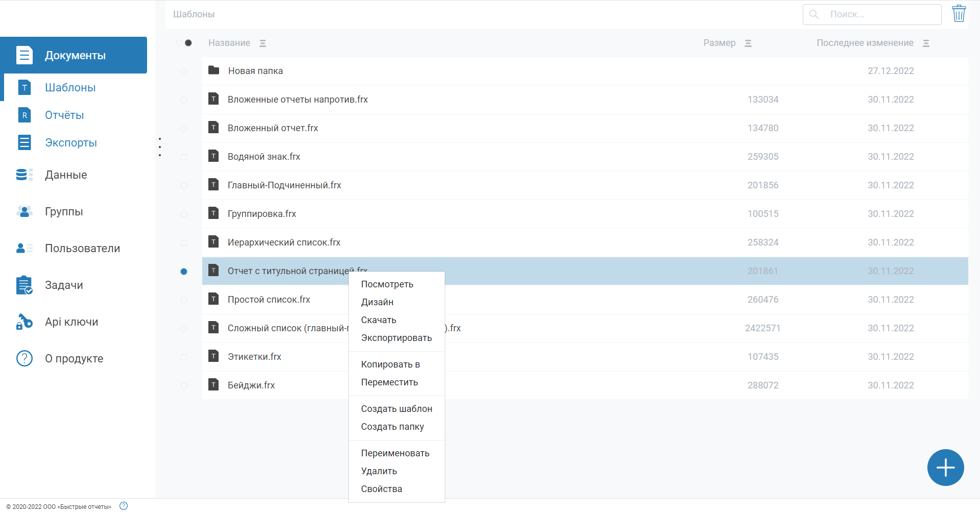Viewport: 980px width, 514px height.
Task: Select the Новая папка row radio
Action: (x=184, y=71)
